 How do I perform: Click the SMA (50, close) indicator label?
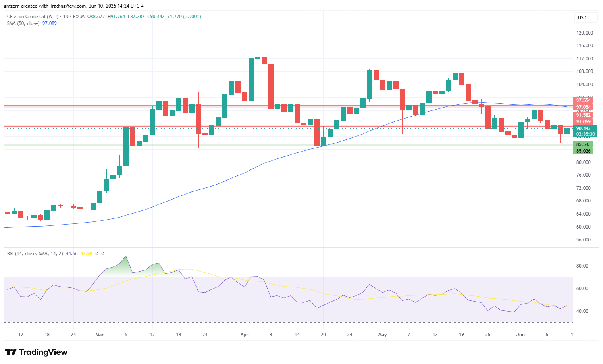pos(23,23)
